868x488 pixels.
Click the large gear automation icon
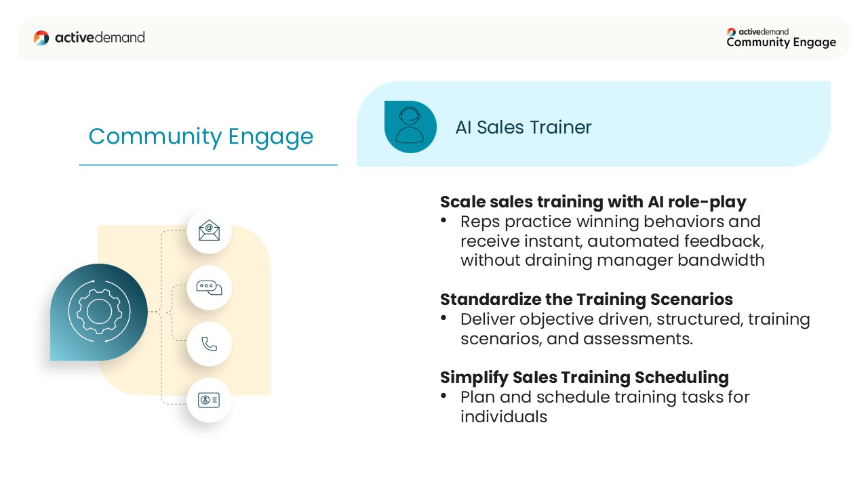[x=99, y=312]
